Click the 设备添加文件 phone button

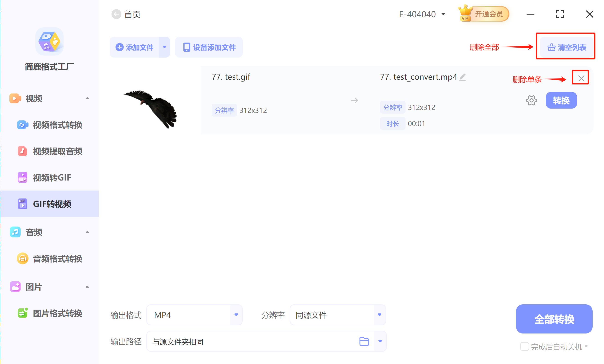[209, 47]
